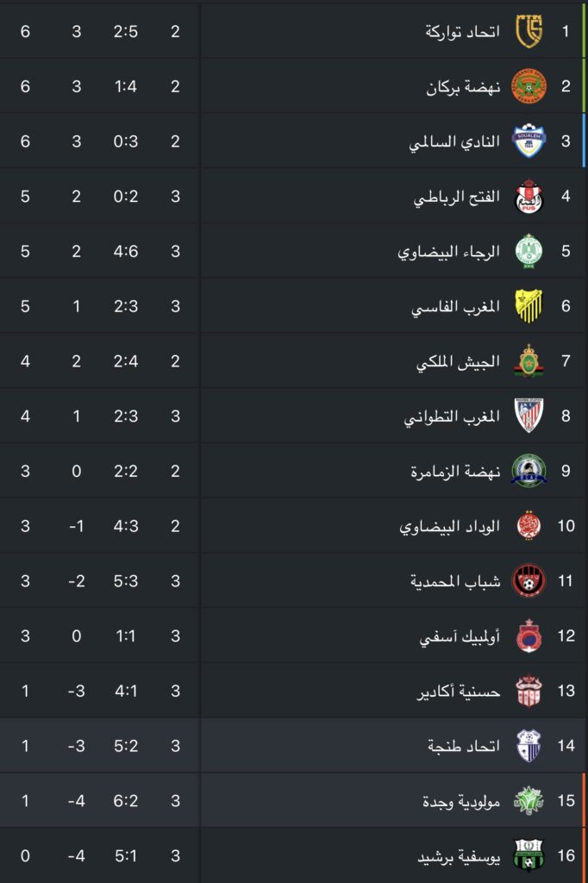Open the اتحاد تواركة team logo
The height and width of the screenshot is (883, 588).
pos(529,31)
